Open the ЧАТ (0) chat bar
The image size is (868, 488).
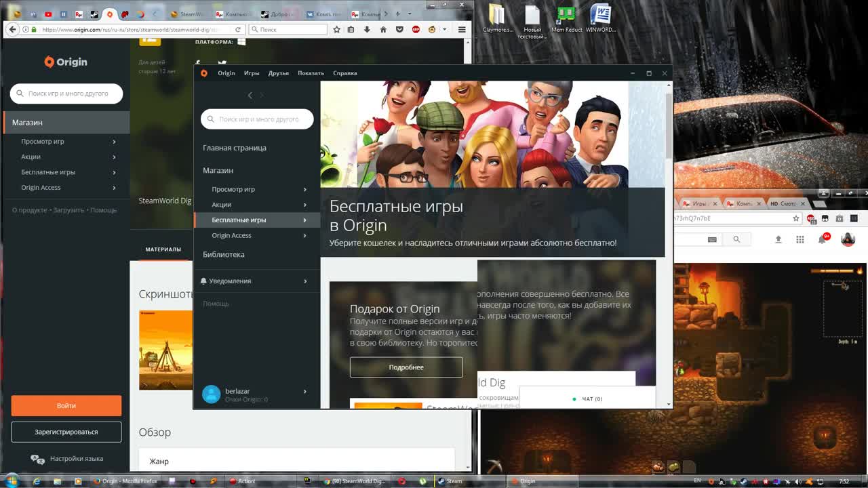point(587,399)
